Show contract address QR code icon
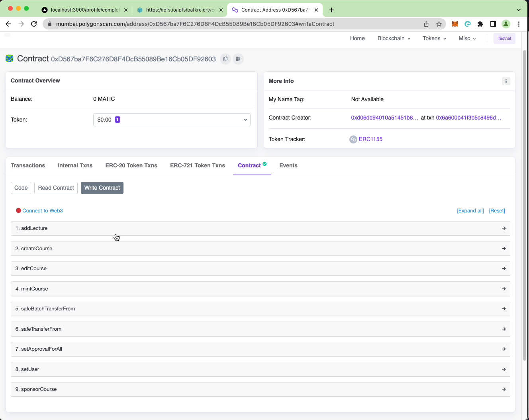 (238, 59)
